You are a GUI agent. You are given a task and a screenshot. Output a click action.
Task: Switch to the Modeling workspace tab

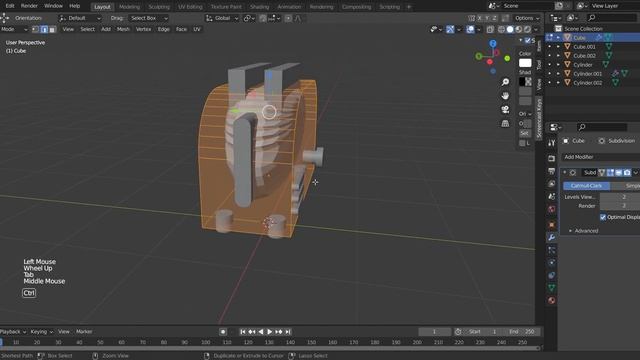pos(129,7)
